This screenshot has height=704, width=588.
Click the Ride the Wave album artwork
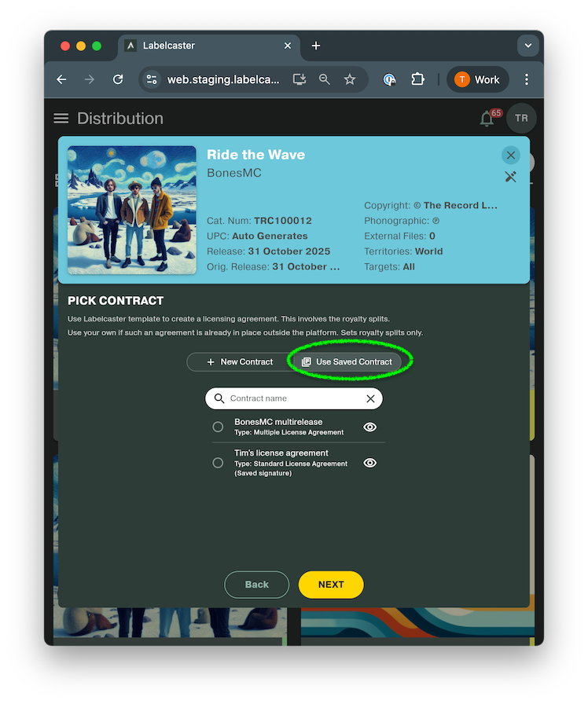(132, 210)
